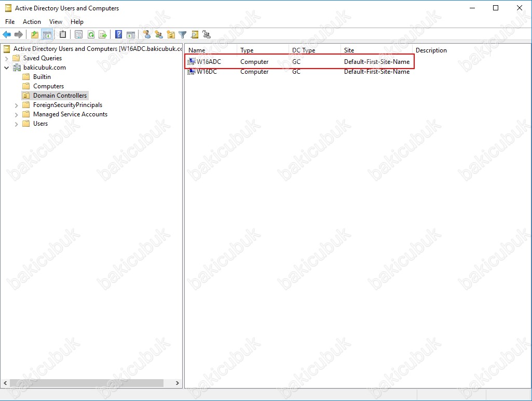Viewport: 532px width, 401px height.
Task: Sort by the DC Type column header
Action: coord(315,50)
